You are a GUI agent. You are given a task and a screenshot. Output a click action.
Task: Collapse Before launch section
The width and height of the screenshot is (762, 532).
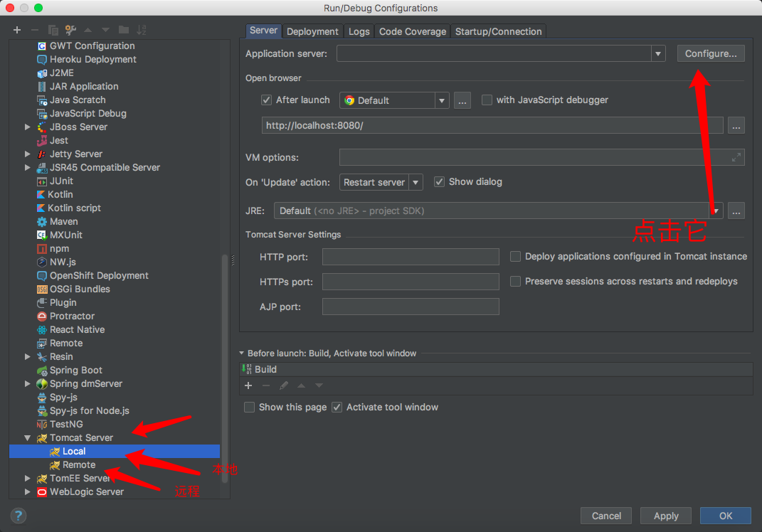pyautogui.click(x=241, y=353)
